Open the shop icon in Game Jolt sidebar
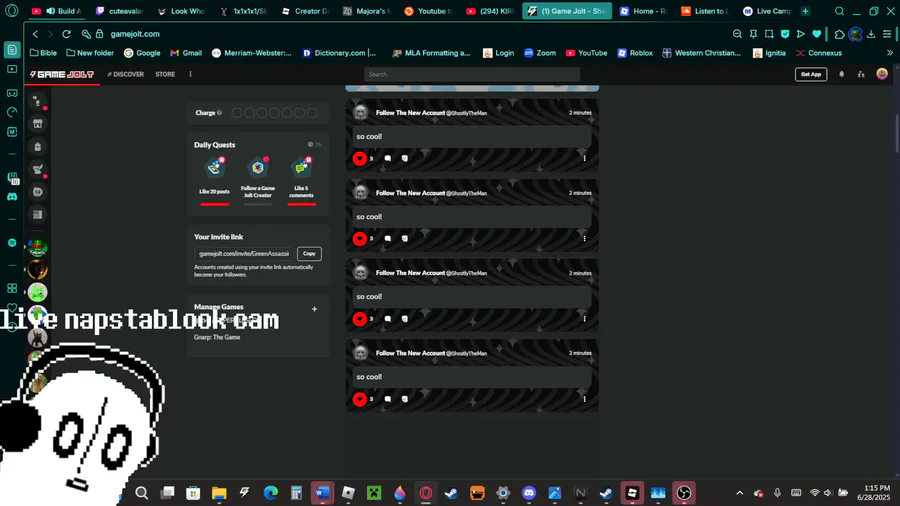 (37, 124)
